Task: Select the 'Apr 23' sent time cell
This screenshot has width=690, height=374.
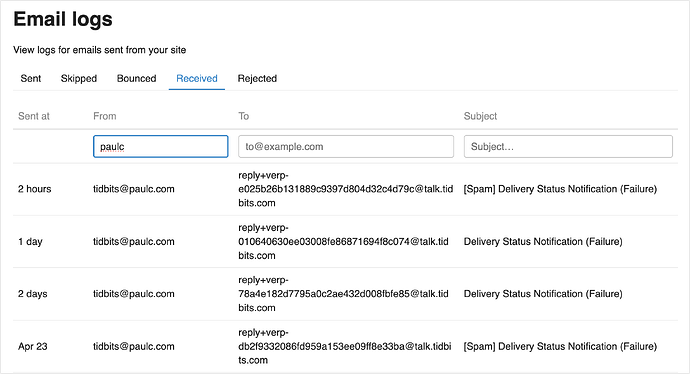Action: pos(33,346)
